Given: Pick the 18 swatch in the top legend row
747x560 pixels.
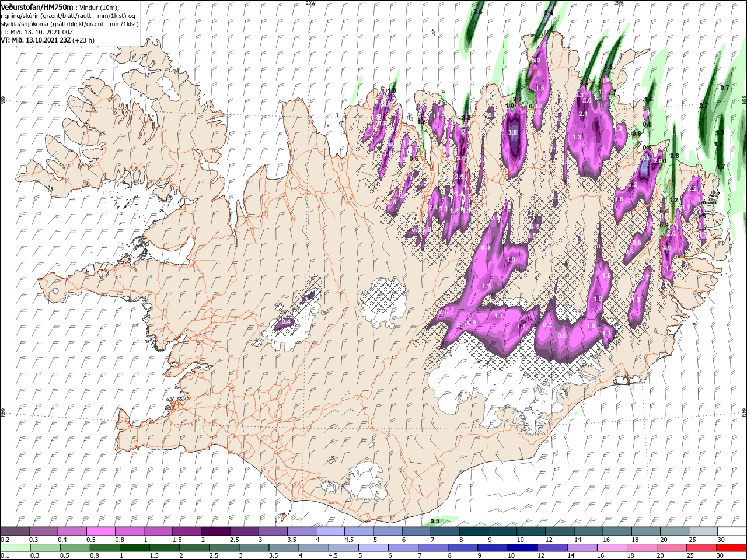Looking at the screenshot, I should pyautogui.click(x=646, y=531).
